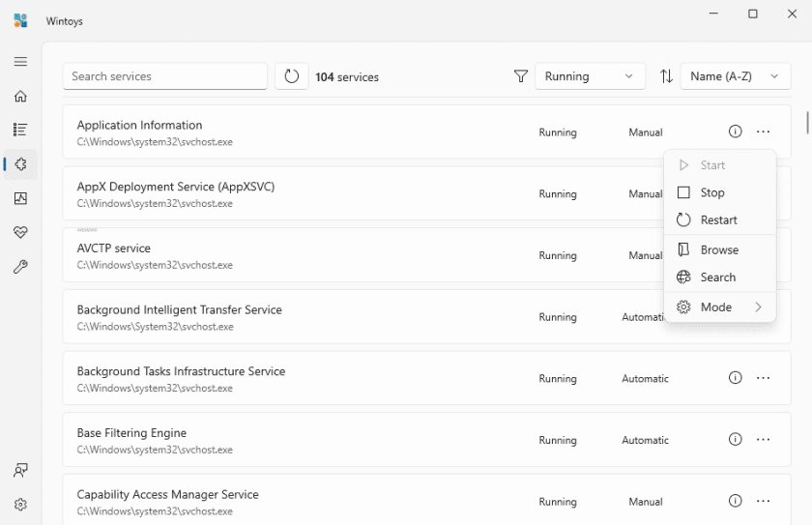Viewport: 812px width, 525px height.
Task: Open the hamburger navigation menu
Action: pyautogui.click(x=20, y=62)
